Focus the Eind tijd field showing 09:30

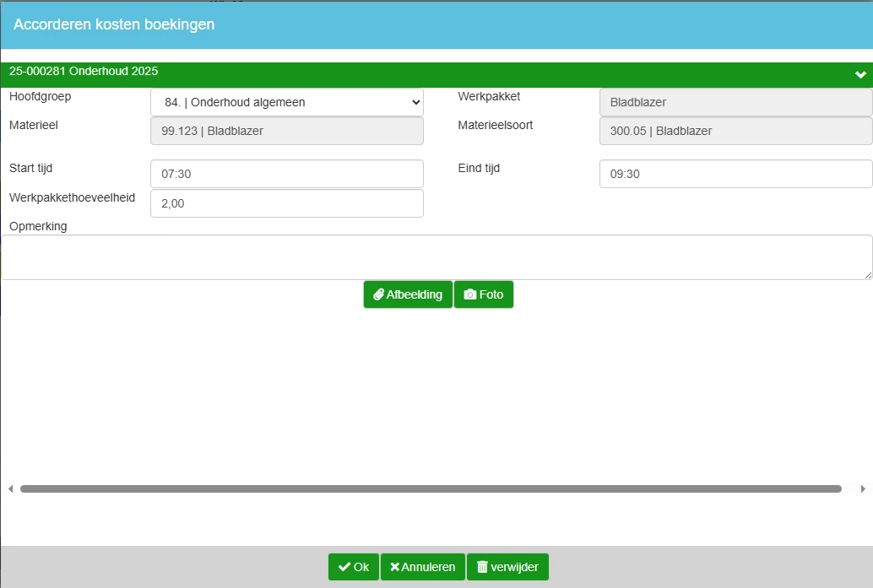[735, 174]
